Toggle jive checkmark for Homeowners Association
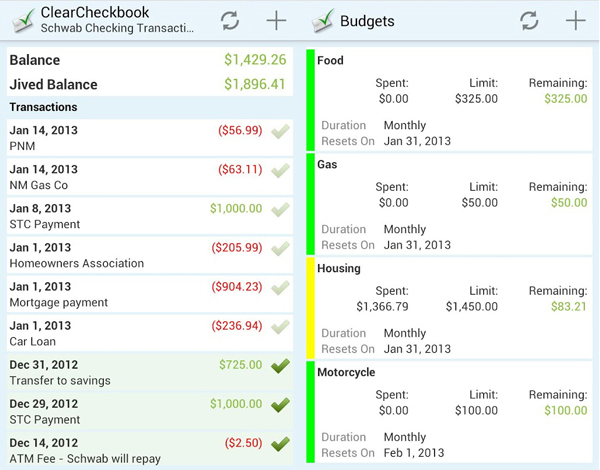The width and height of the screenshot is (600, 470). pyautogui.click(x=280, y=249)
